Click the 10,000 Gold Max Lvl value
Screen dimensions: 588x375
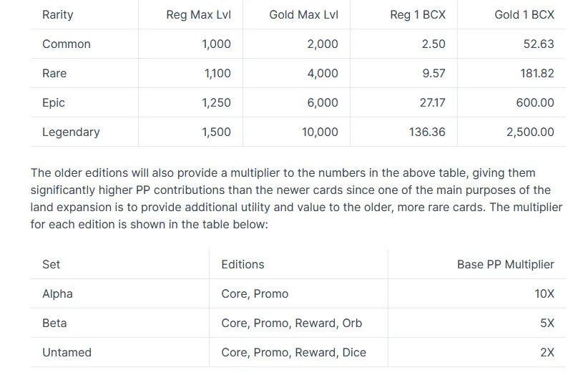320,132
